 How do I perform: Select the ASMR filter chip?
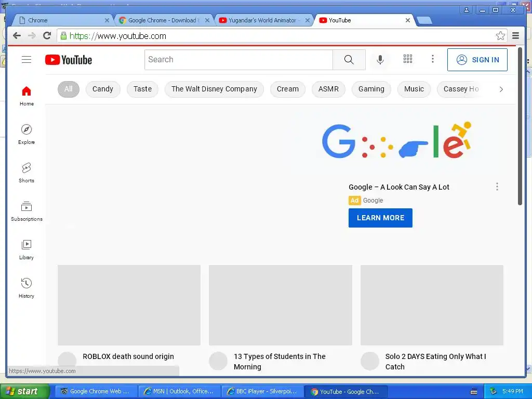(x=328, y=89)
